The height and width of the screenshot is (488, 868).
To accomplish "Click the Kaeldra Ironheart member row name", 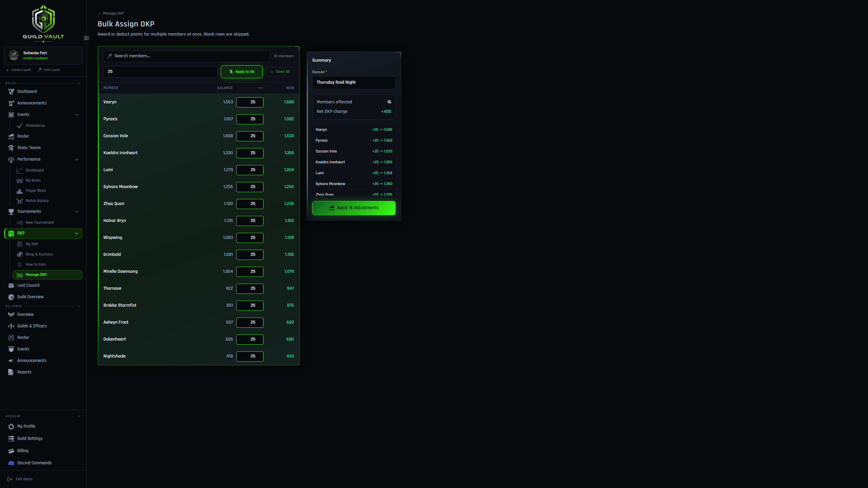I will click(x=120, y=153).
